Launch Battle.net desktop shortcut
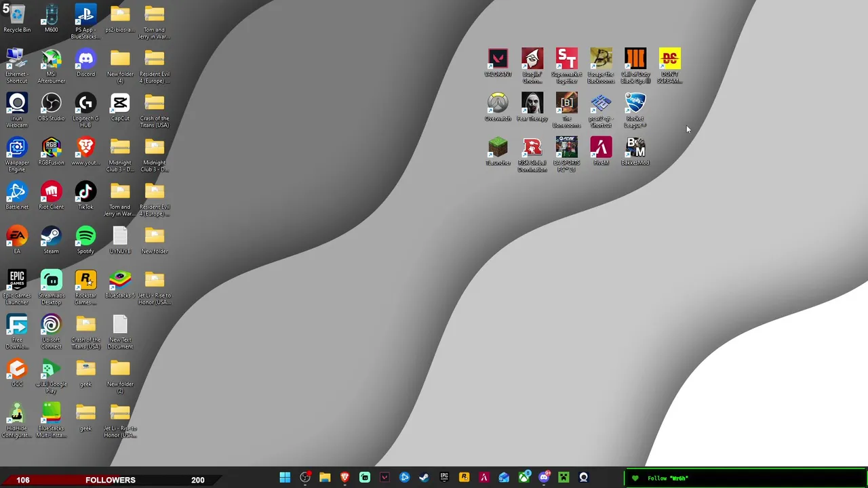Viewport: 868px width, 488px height. (17, 196)
